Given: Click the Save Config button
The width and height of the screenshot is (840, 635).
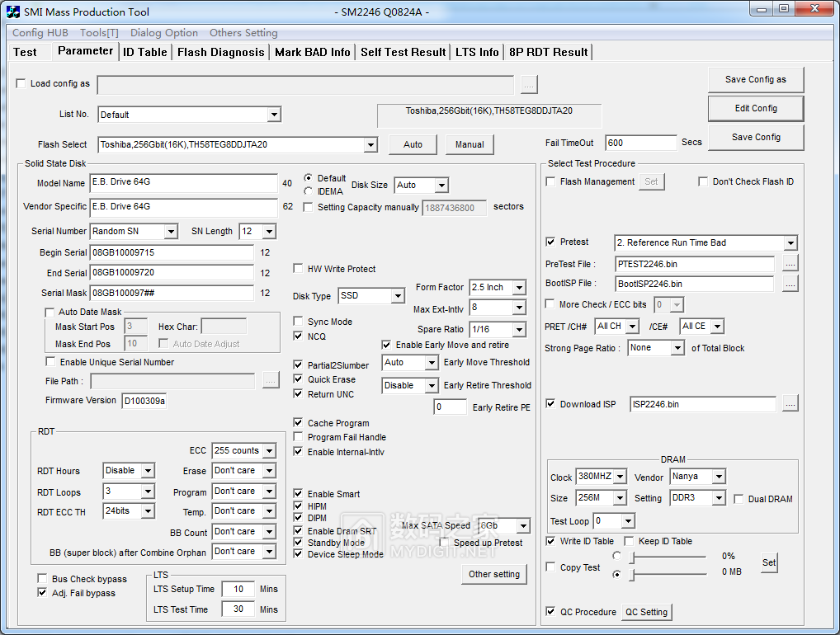Looking at the screenshot, I should point(755,137).
